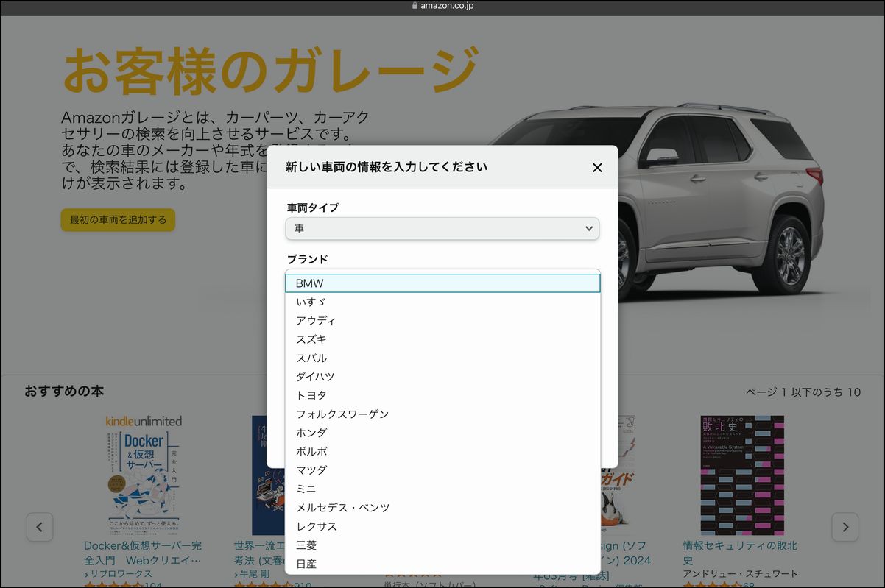Choose ホンダ as the brand
885x588 pixels.
(442, 433)
